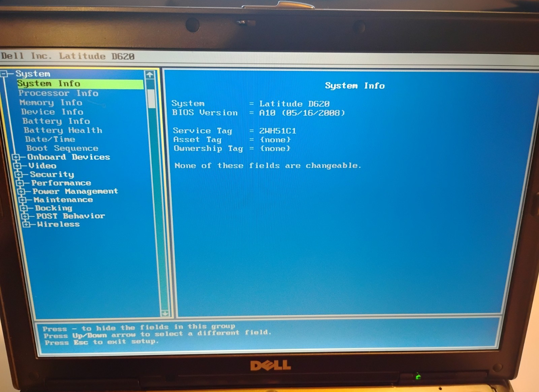Click the scroll down arrow in tree panel
The image size is (539, 392).
tap(165, 313)
